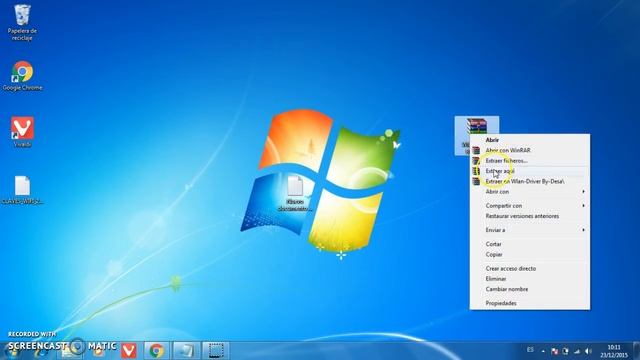Viewport: 640px width, 360px height.
Task: Select the WinRAR archive icon on desktop
Action: coord(476,127)
